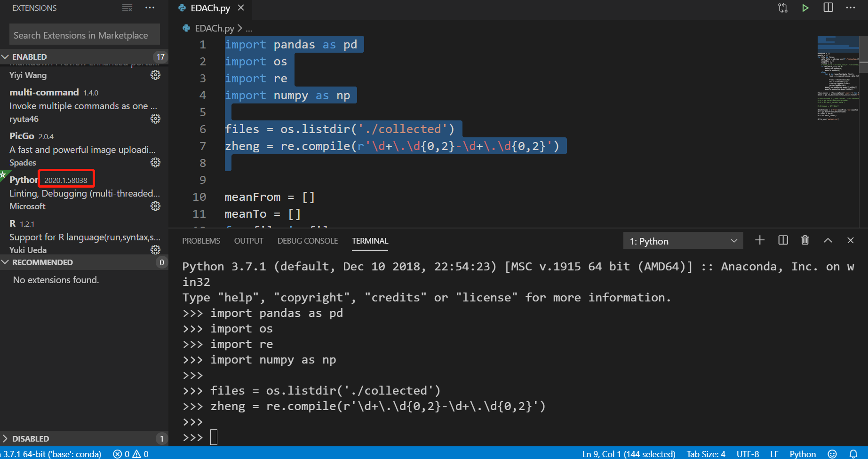Image resolution: width=868 pixels, height=459 pixels.
Task: Open settings gear for the PicGo extension
Action: pyautogui.click(x=155, y=162)
